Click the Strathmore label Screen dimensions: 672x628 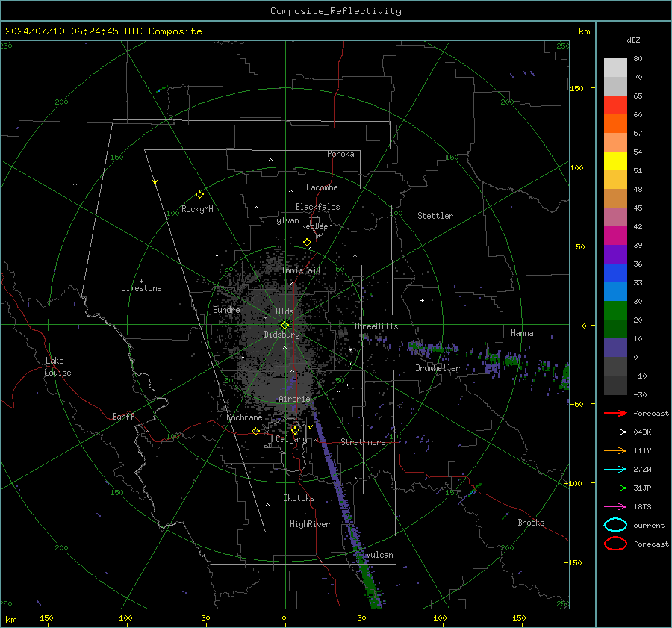click(x=363, y=442)
